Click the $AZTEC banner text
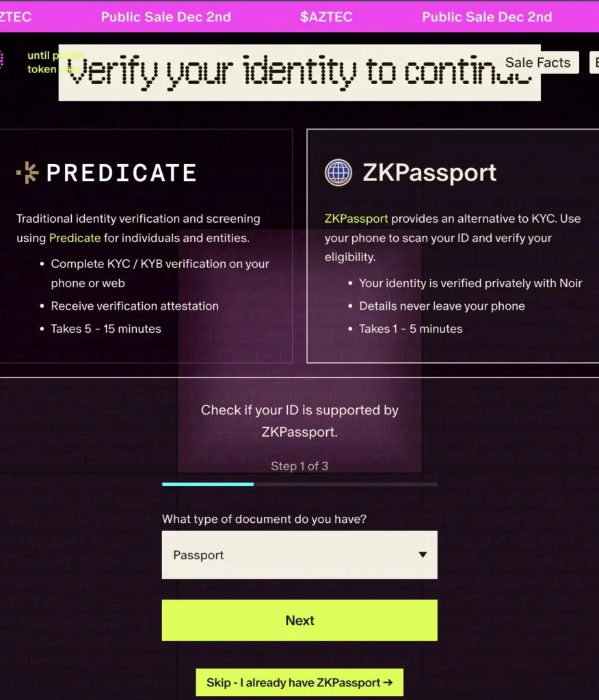599x700 pixels. pyautogui.click(x=326, y=16)
